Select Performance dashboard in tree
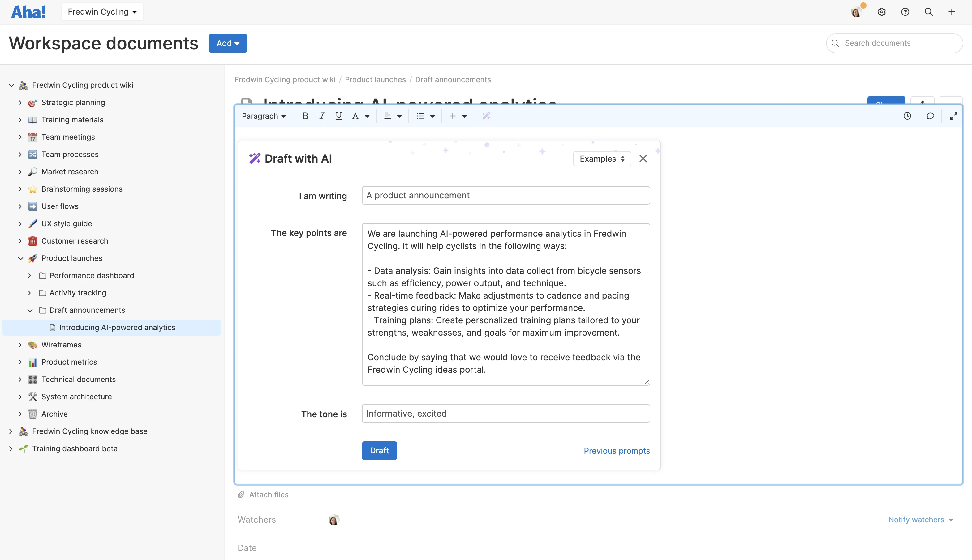Image resolution: width=972 pixels, height=560 pixels. click(x=92, y=275)
